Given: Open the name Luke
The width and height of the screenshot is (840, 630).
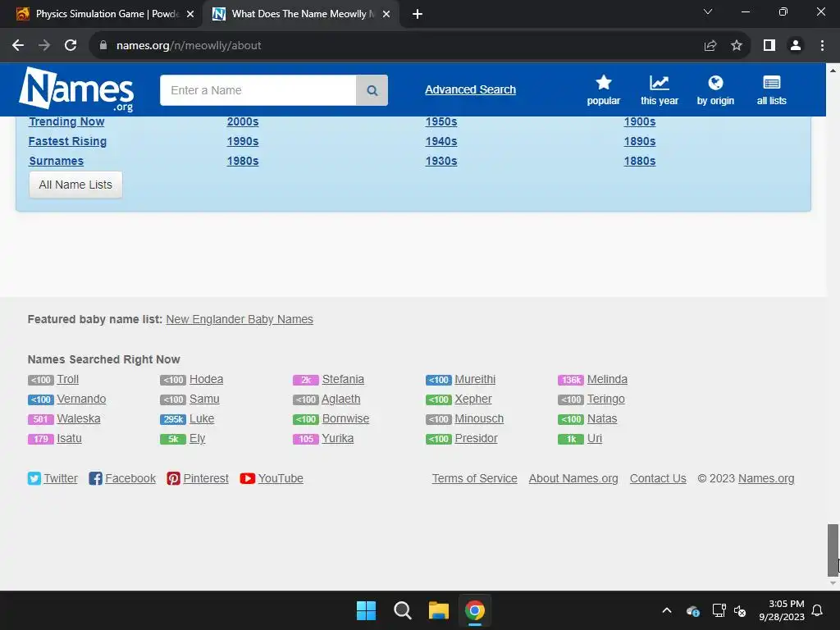Looking at the screenshot, I should pos(202,419).
